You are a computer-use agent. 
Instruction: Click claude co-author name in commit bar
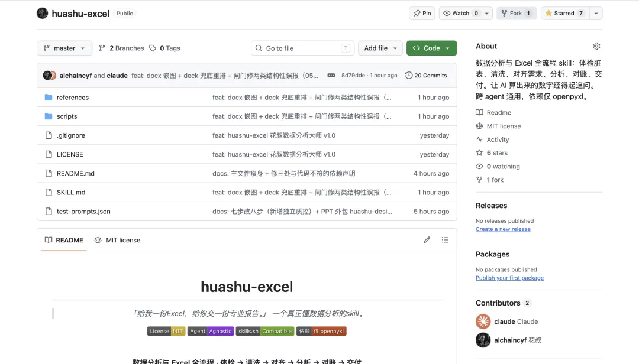[x=117, y=75]
